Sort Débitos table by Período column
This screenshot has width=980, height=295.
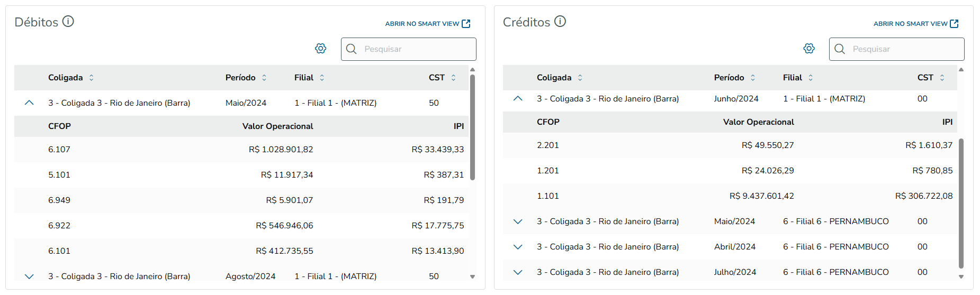[x=264, y=78]
